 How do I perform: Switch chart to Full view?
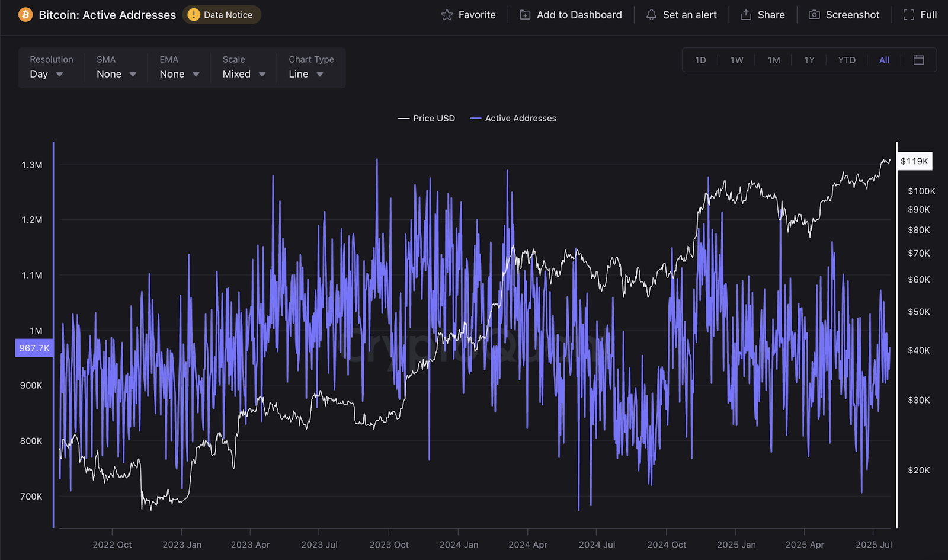click(x=928, y=15)
